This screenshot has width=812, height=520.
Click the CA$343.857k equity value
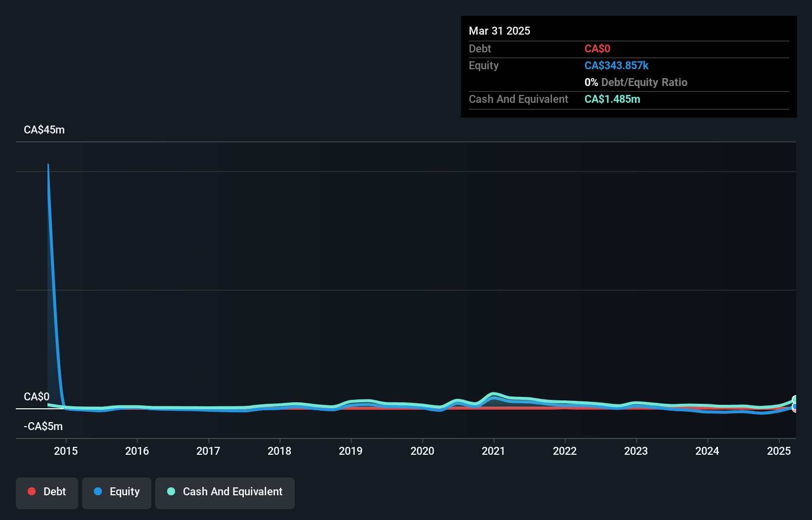point(616,66)
